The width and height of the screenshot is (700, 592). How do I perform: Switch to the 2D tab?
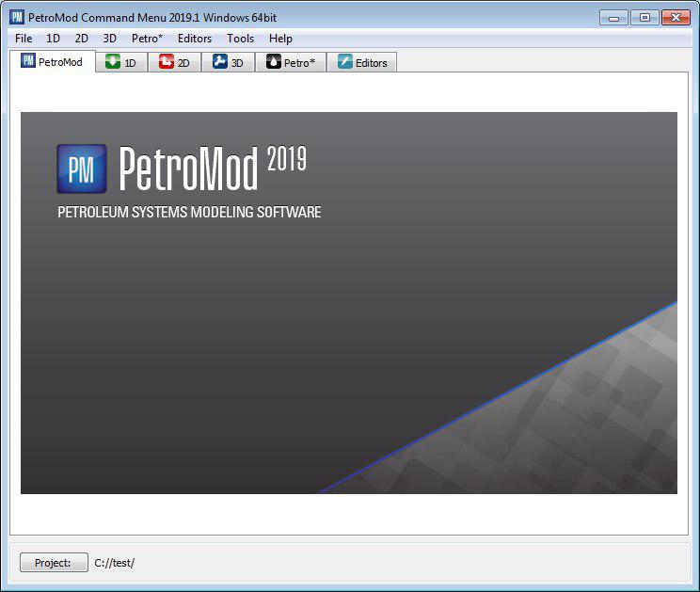(175, 62)
